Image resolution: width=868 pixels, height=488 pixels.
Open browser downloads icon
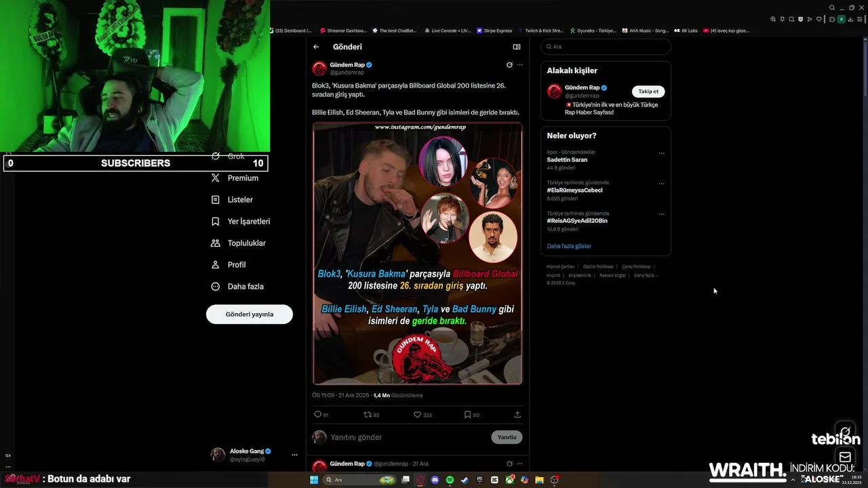point(850,19)
